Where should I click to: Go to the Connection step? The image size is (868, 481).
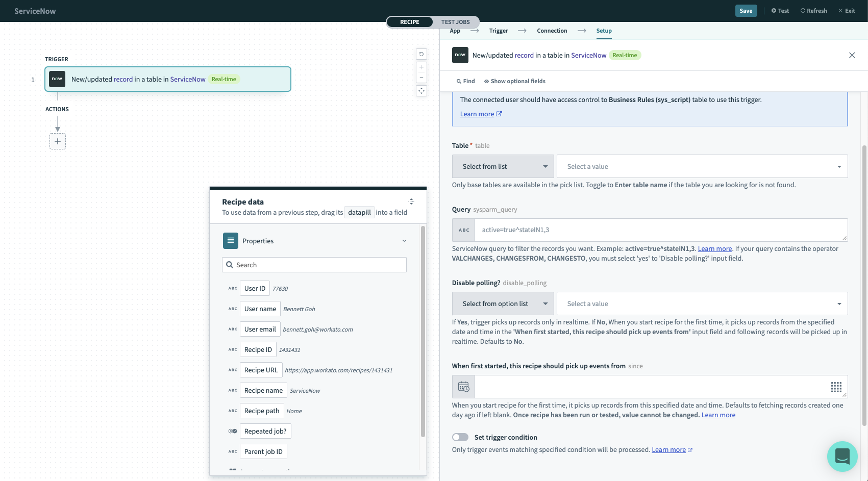click(x=552, y=31)
